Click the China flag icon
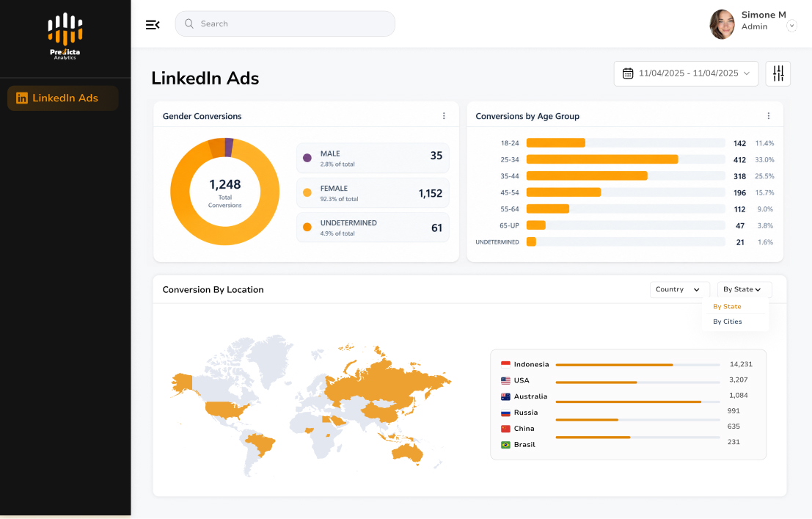 (x=505, y=429)
